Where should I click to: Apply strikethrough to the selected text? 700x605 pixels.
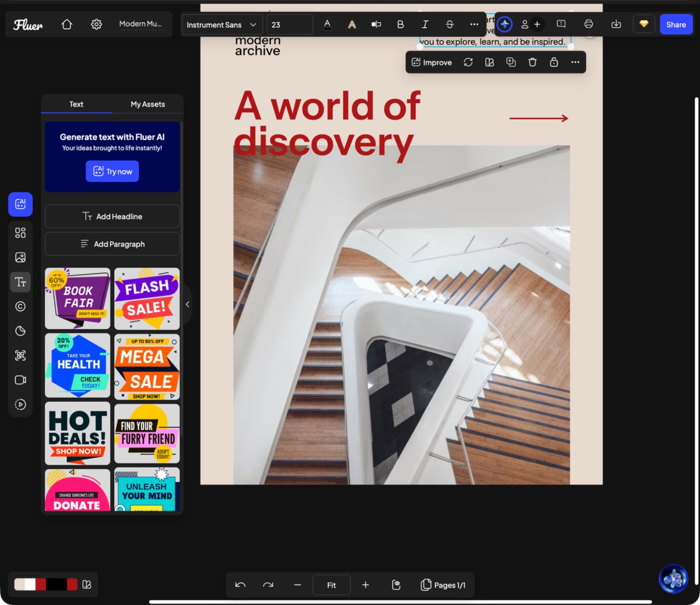[x=450, y=24]
